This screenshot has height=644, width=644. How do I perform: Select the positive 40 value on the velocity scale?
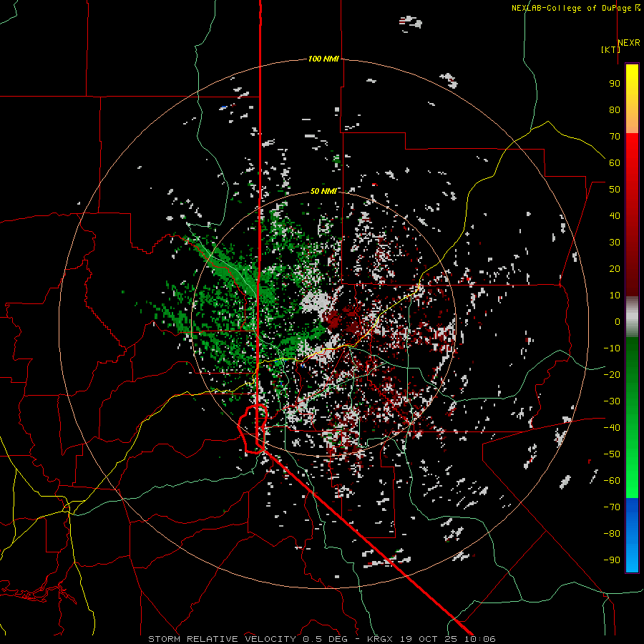(615, 216)
